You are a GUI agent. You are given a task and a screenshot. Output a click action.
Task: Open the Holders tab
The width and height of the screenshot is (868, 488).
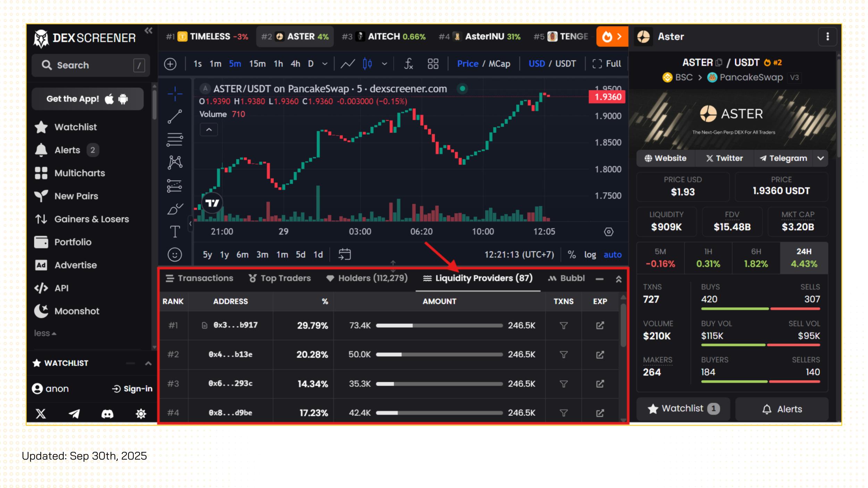(x=367, y=278)
